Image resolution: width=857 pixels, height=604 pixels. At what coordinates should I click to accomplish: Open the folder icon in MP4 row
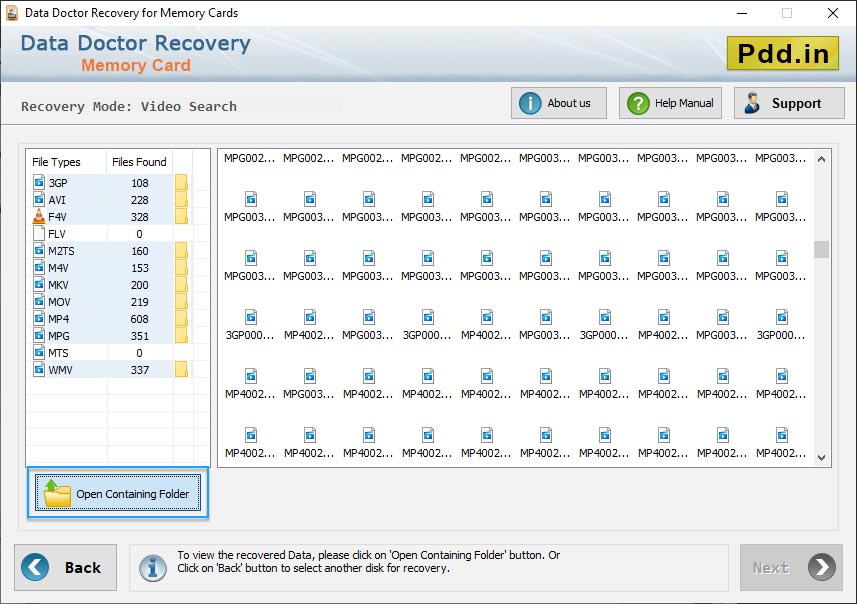pyautogui.click(x=181, y=318)
